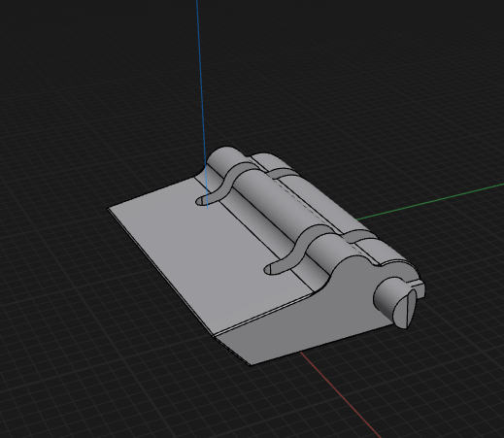Select the flat leaf plate of the hinge
This screenshot has height=438, width=504.
coord(207,255)
